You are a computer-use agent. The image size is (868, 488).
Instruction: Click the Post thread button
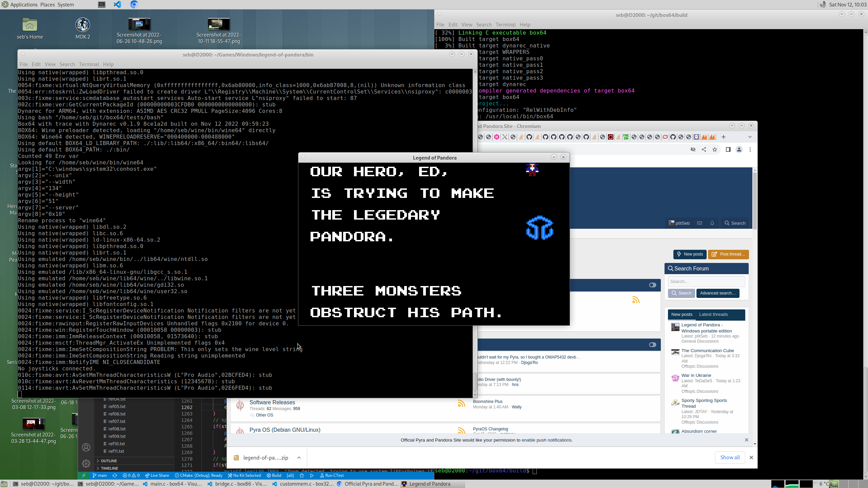coord(728,254)
